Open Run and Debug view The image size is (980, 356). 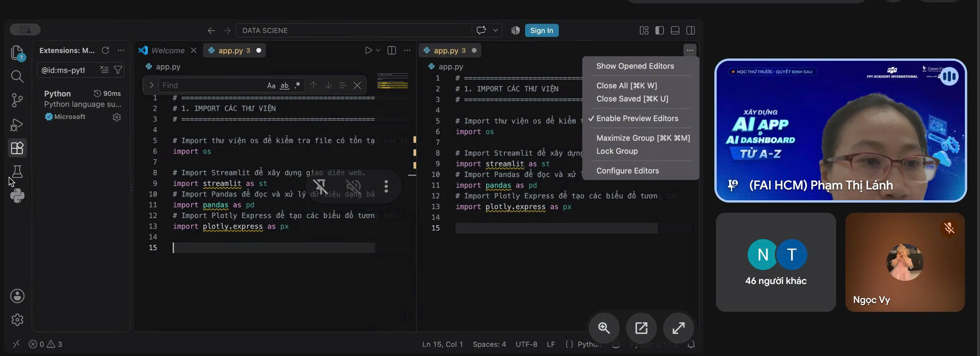point(17,124)
